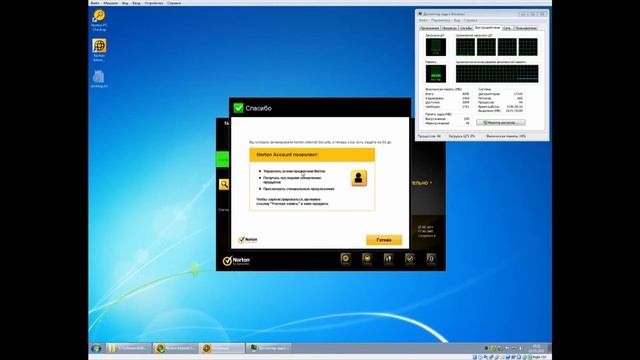This screenshot has width=640, height=360.
Task: Open Справка menu in Task Manager
Action: (470, 20)
